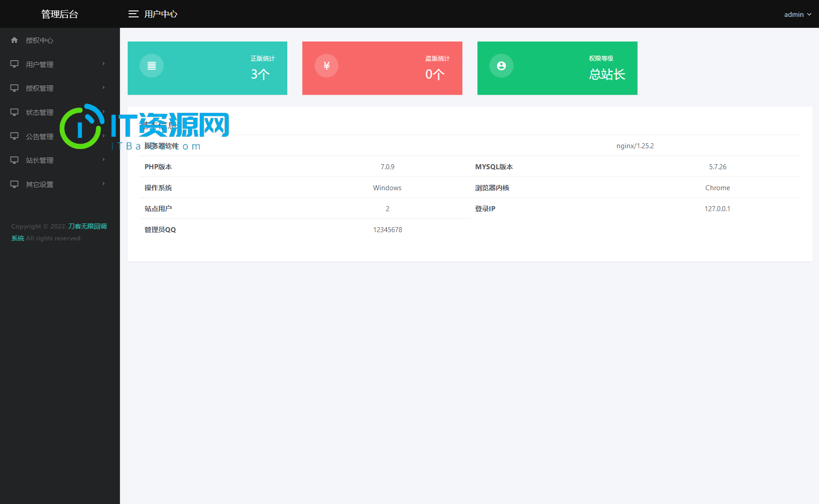Viewport: 819px width, 504px height.
Task: Click the 总站长 permission level text
Action: pyautogui.click(x=607, y=74)
